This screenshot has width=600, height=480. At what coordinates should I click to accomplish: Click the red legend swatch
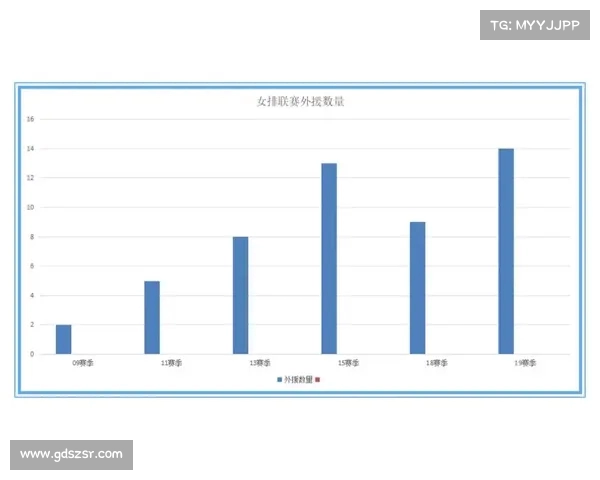pos(317,380)
